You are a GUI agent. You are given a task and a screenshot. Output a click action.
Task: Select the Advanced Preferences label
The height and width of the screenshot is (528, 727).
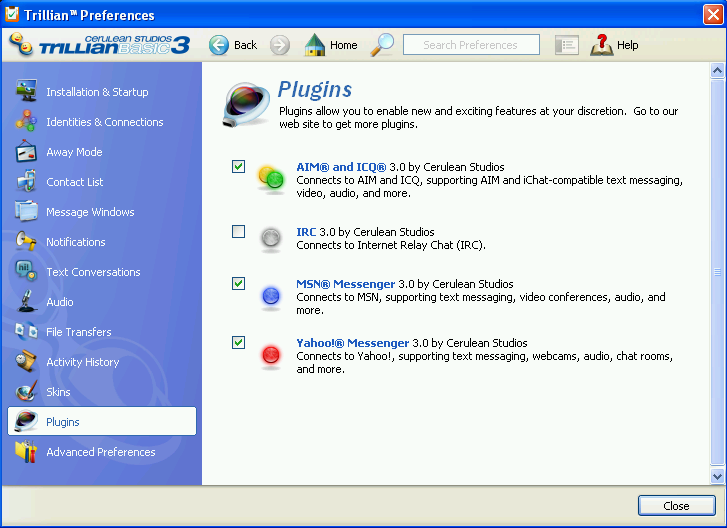click(x=101, y=452)
